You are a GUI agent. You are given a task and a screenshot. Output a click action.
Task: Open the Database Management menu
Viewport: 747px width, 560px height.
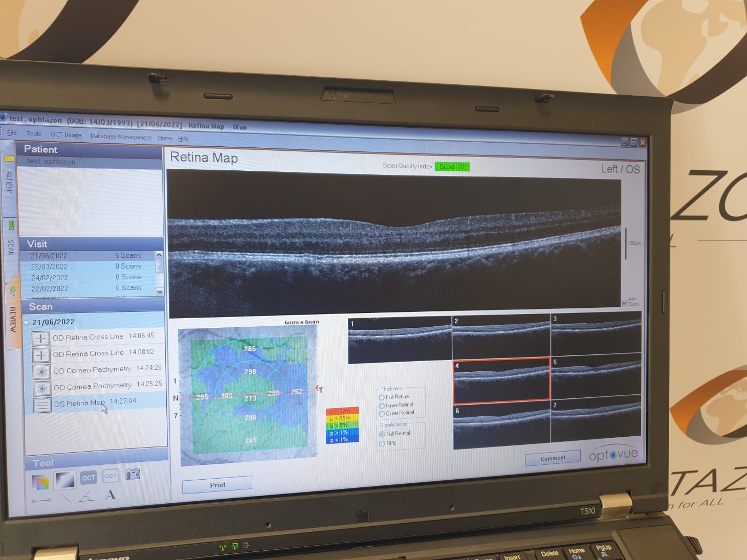click(121, 137)
